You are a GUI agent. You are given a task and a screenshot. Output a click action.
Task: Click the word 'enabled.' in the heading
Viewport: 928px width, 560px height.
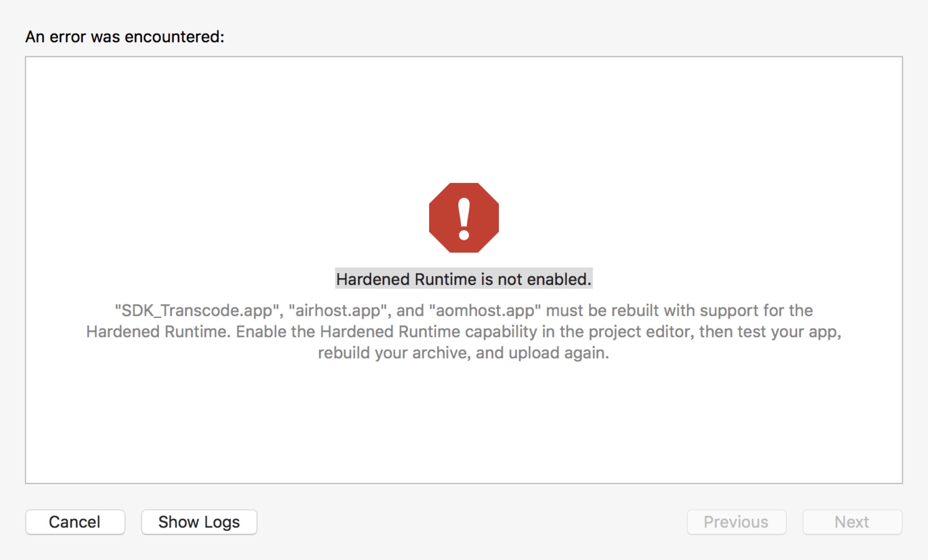(x=559, y=279)
